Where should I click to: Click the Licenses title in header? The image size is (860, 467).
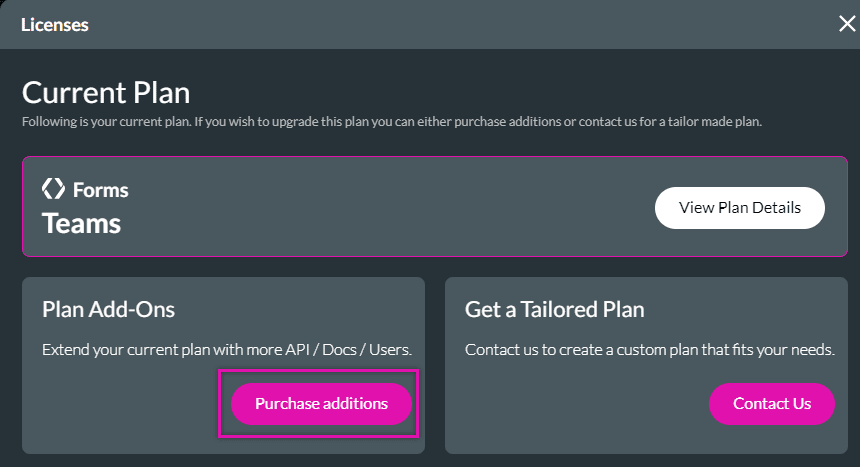[x=55, y=25]
